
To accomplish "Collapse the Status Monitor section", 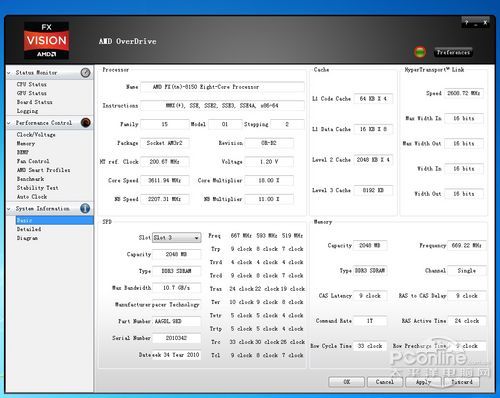I will tap(9, 73).
